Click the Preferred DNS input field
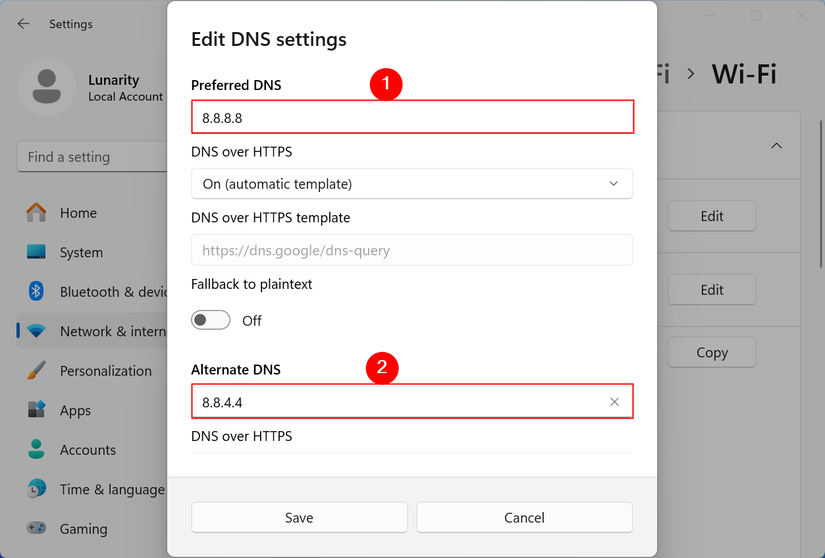This screenshot has height=558, width=825. [x=411, y=117]
